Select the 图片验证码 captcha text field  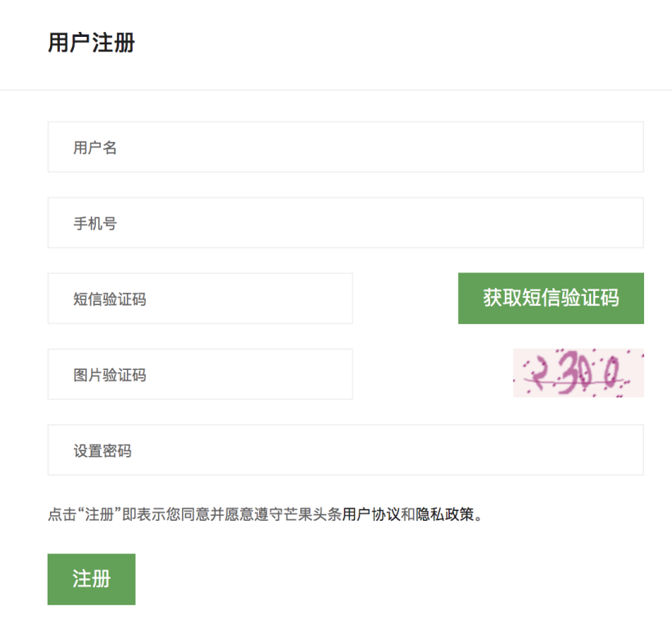click(200, 374)
